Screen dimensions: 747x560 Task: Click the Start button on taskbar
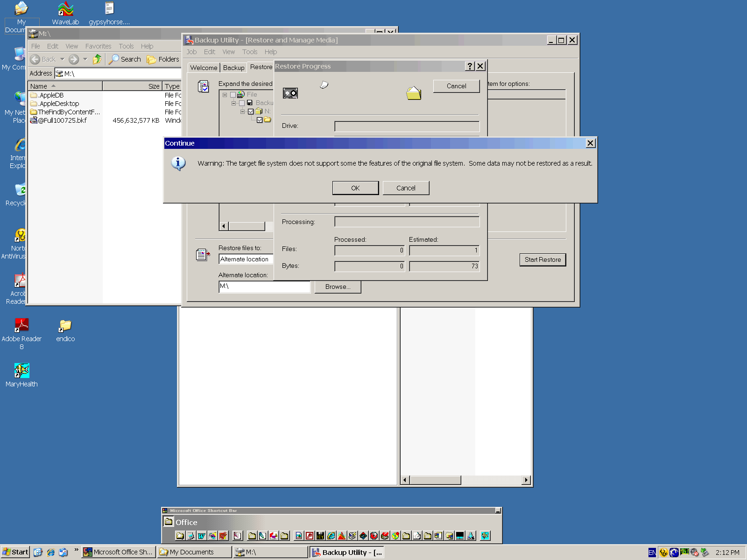pyautogui.click(x=15, y=552)
